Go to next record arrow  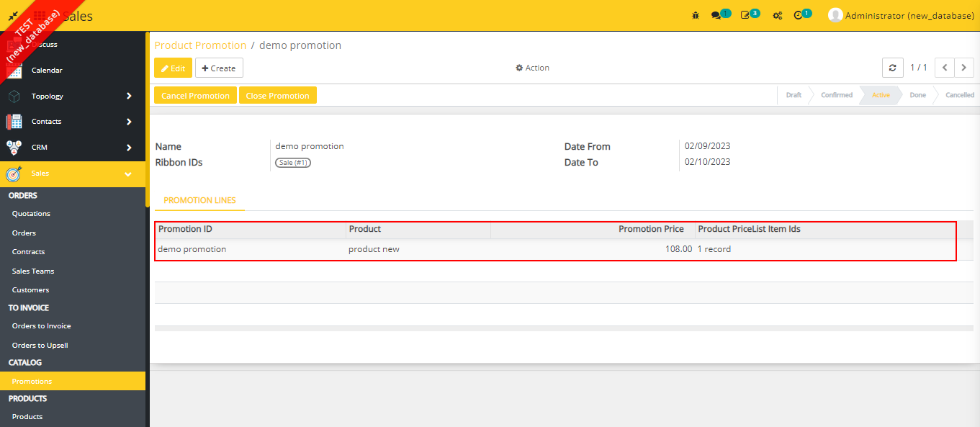click(963, 68)
